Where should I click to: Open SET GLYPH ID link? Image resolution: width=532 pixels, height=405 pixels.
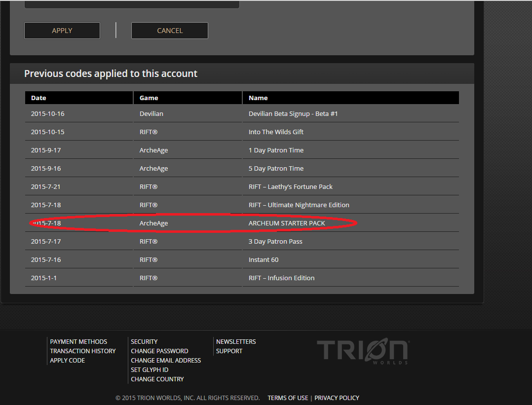[150, 369]
